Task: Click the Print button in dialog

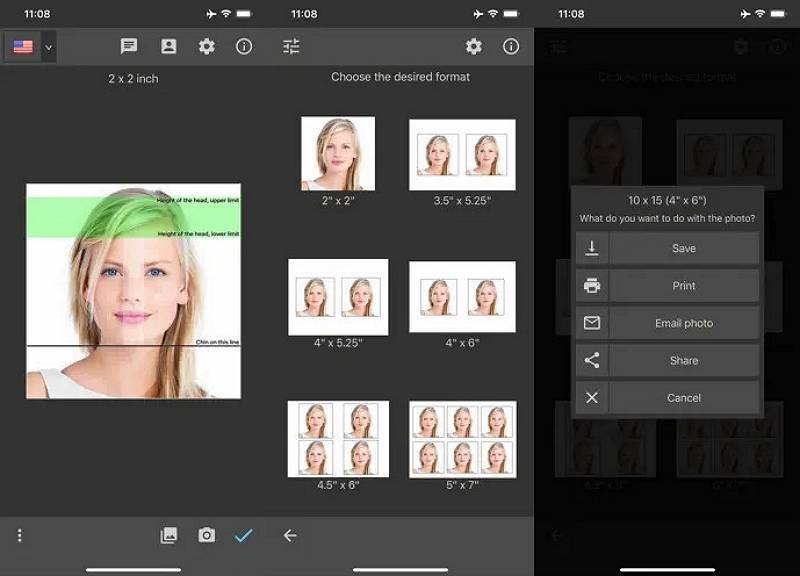Action: point(684,286)
